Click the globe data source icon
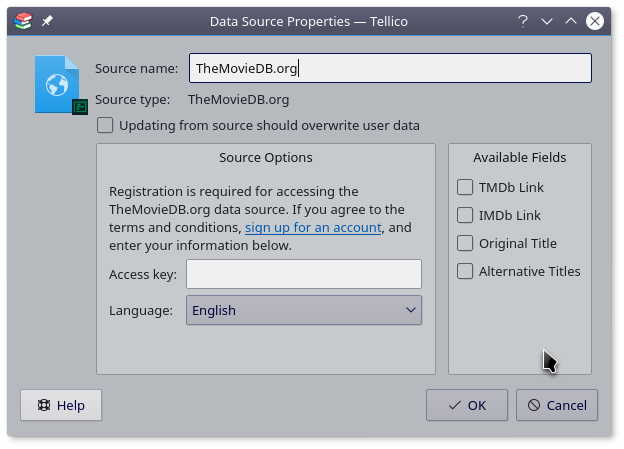The height and width of the screenshot is (449, 624). (58, 83)
